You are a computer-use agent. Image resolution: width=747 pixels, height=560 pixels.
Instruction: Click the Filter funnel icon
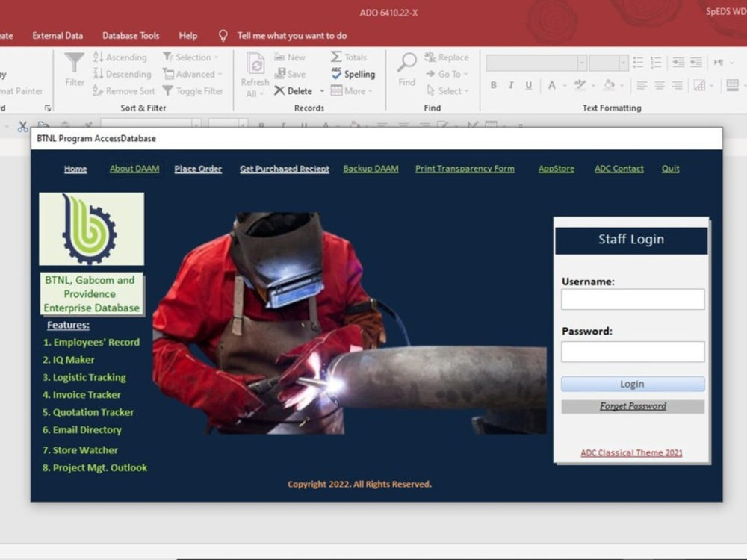(74, 63)
